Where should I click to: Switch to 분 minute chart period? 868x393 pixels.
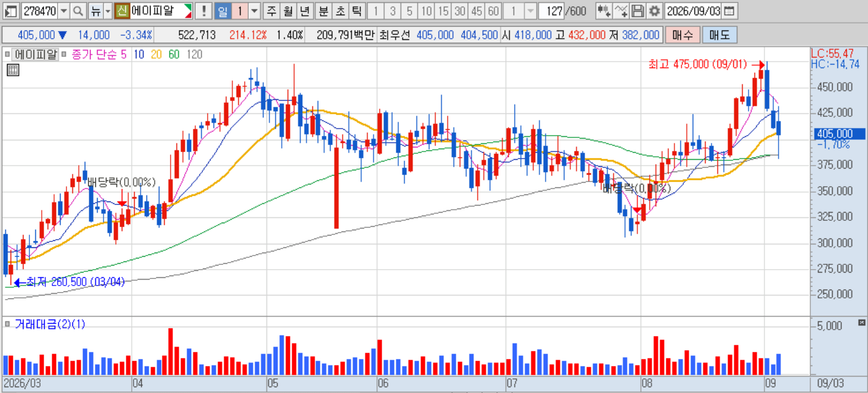point(323,11)
